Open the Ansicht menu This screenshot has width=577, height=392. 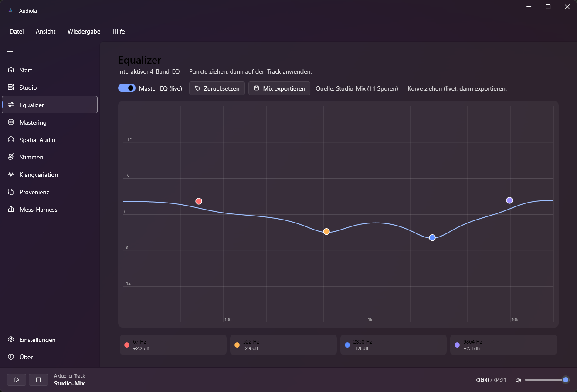click(45, 31)
